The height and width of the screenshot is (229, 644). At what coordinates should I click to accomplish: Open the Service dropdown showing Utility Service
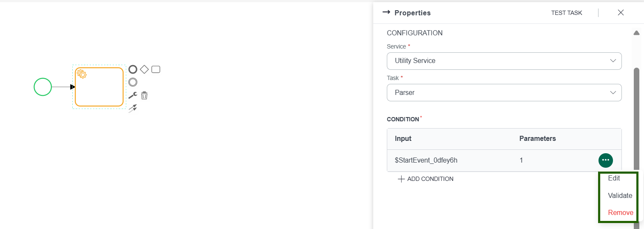click(504, 61)
